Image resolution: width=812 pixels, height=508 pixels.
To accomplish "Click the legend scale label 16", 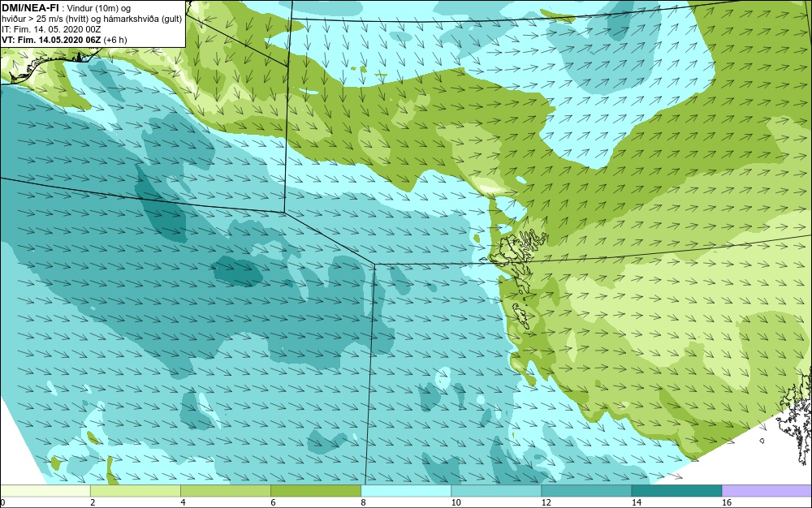I will (x=727, y=502).
